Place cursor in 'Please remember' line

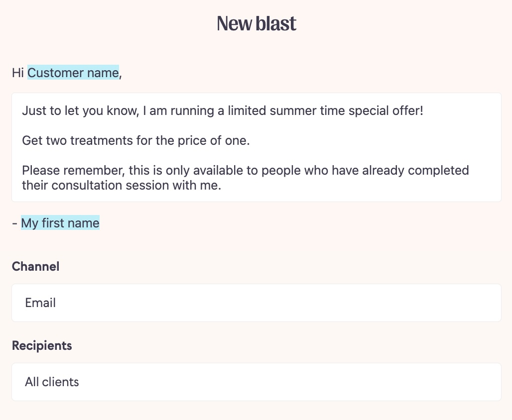[245, 170]
